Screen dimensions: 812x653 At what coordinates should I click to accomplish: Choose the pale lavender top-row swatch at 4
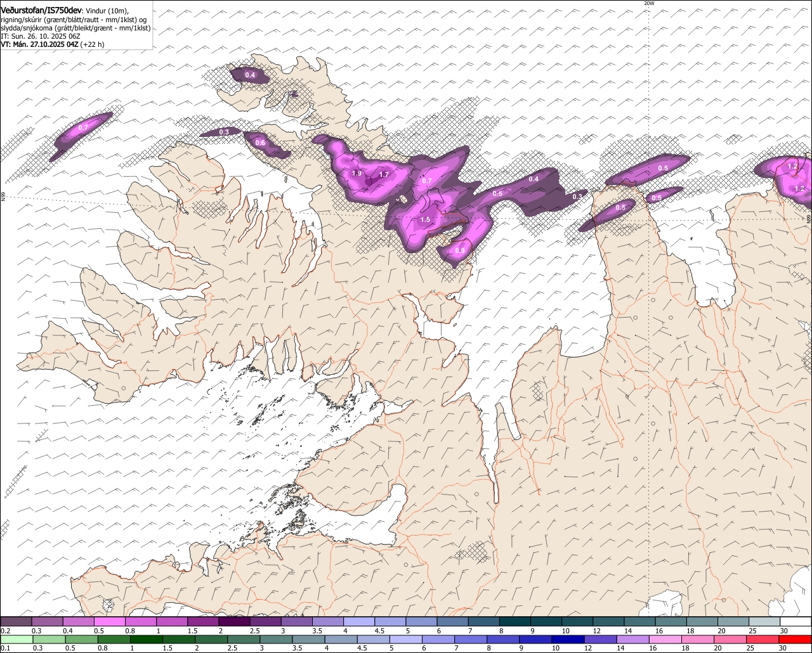(x=359, y=621)
